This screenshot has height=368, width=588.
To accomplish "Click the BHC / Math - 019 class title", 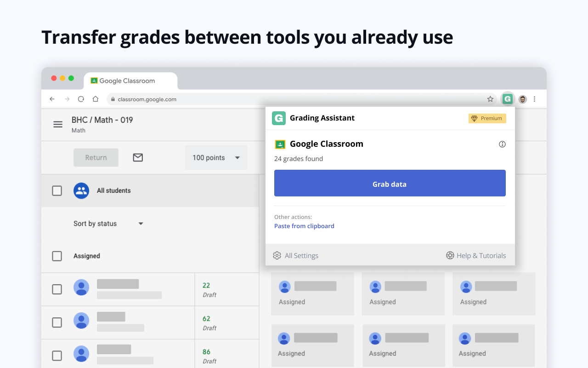I will point(102,120).
